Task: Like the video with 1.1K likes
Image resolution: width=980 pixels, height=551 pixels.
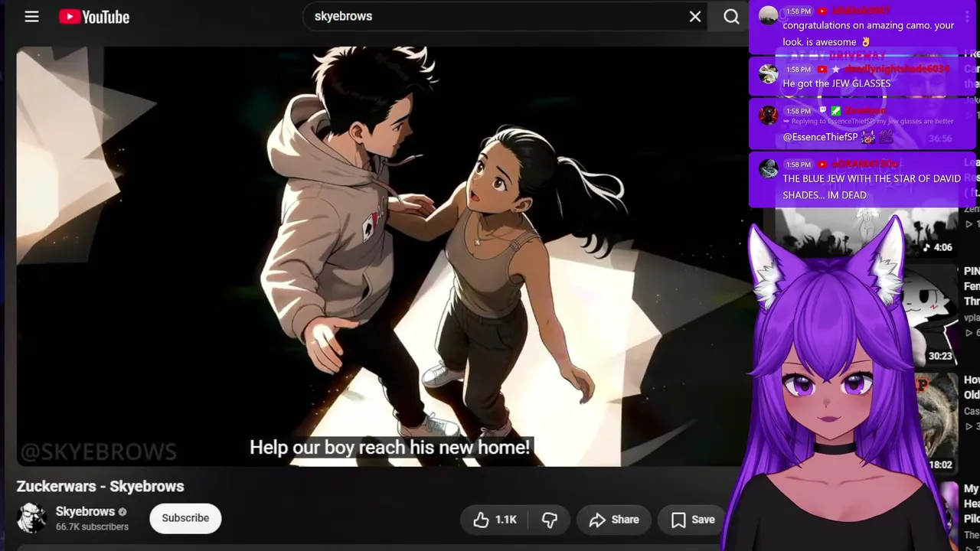Action: 495,520
